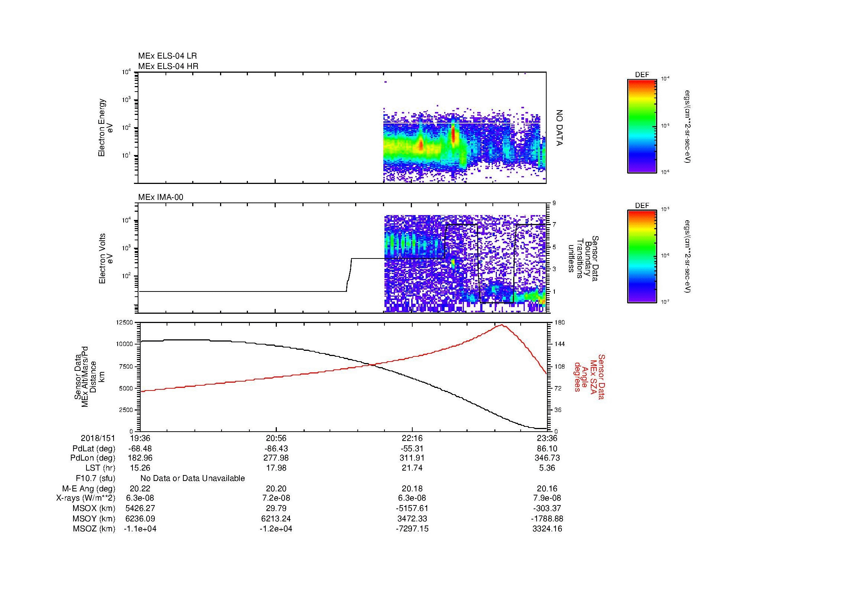Click the top DEF color bar gradient
This screenshot has height=613, width=868.
(x=642, y=126)
